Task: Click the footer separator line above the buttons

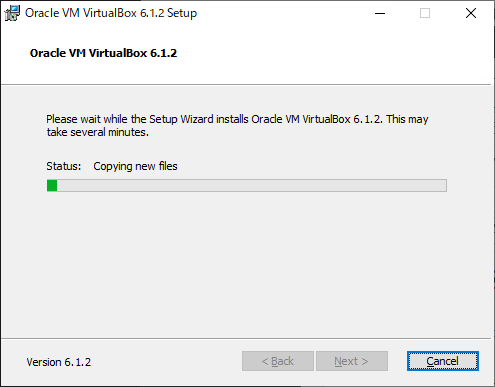Action: coord(246,339)
